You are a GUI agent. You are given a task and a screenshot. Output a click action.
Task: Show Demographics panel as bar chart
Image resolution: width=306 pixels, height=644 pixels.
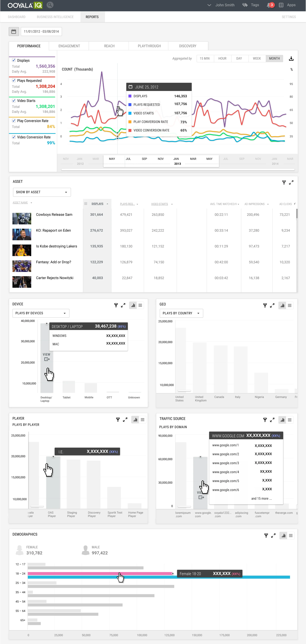tap(283, 535)
